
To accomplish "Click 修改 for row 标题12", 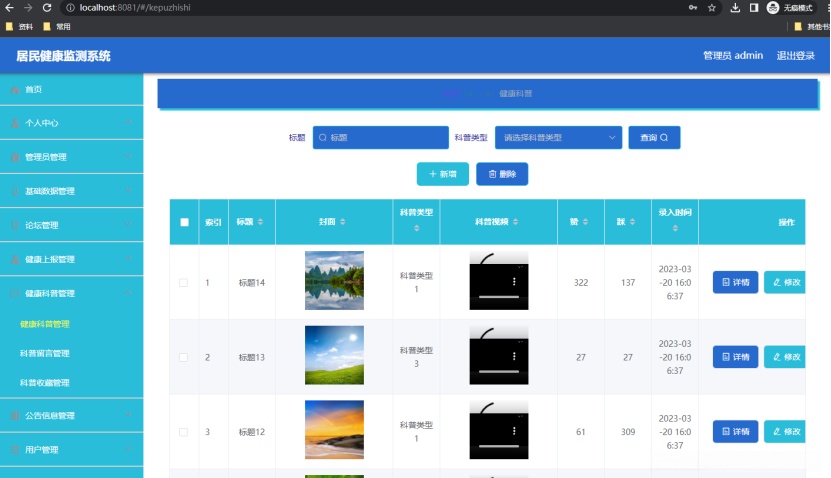I will (785, 431).
